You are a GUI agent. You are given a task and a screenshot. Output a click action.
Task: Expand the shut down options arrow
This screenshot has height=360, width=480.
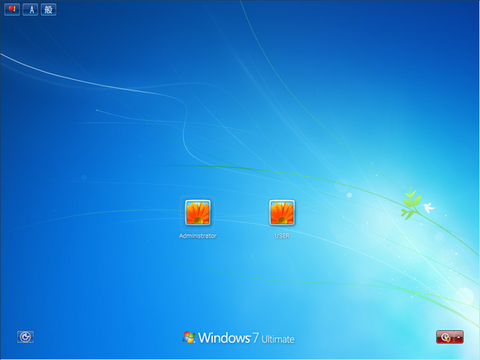coord(459,337)
